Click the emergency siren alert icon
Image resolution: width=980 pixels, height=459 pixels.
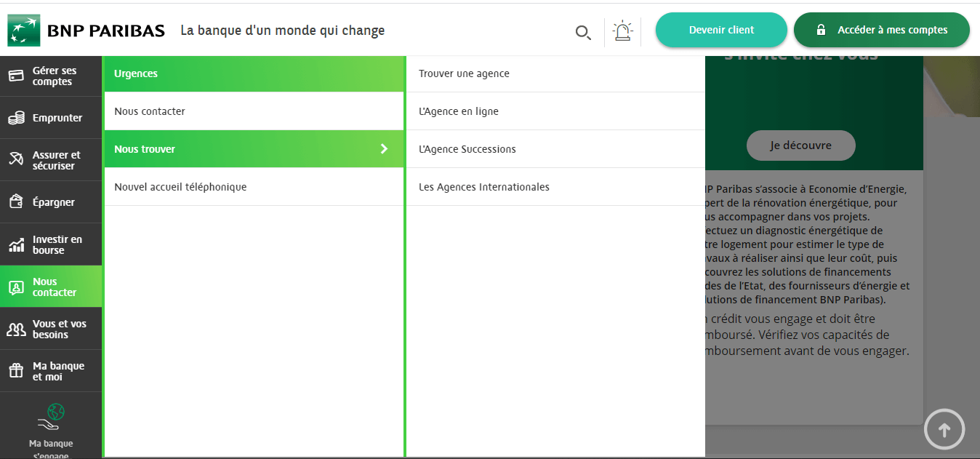coord(622,31)
